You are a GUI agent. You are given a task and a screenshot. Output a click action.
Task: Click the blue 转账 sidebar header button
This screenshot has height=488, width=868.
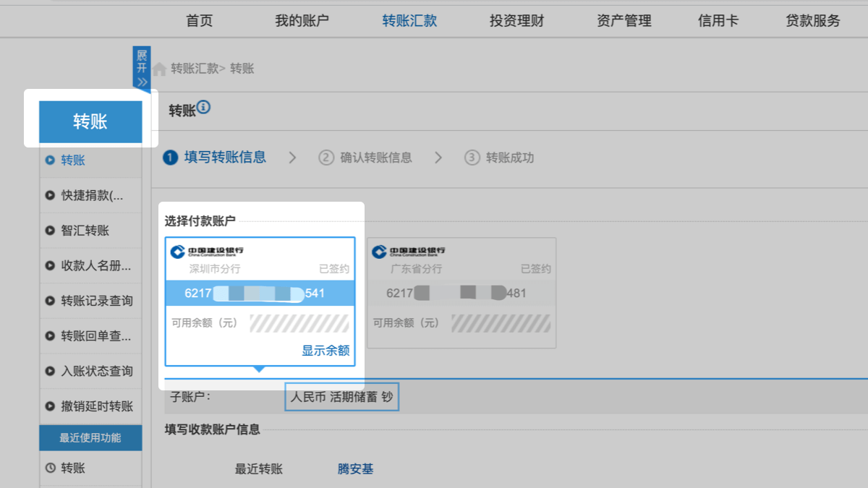pos(90,121)
